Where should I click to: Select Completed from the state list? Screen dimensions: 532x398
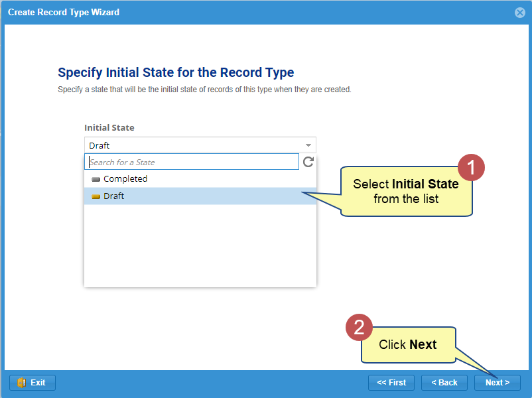point(125,179)
